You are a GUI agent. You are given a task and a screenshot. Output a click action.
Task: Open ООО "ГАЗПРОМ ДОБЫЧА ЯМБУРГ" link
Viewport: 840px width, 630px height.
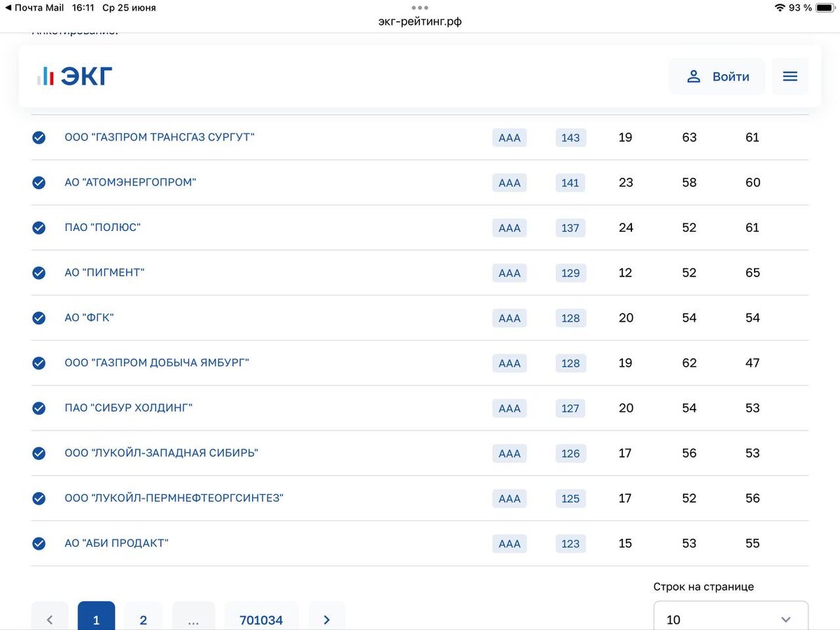(x=157, y=363)
